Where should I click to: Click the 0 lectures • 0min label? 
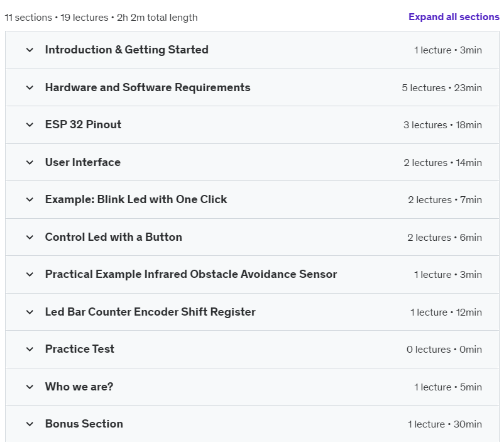tap(444, 350)
